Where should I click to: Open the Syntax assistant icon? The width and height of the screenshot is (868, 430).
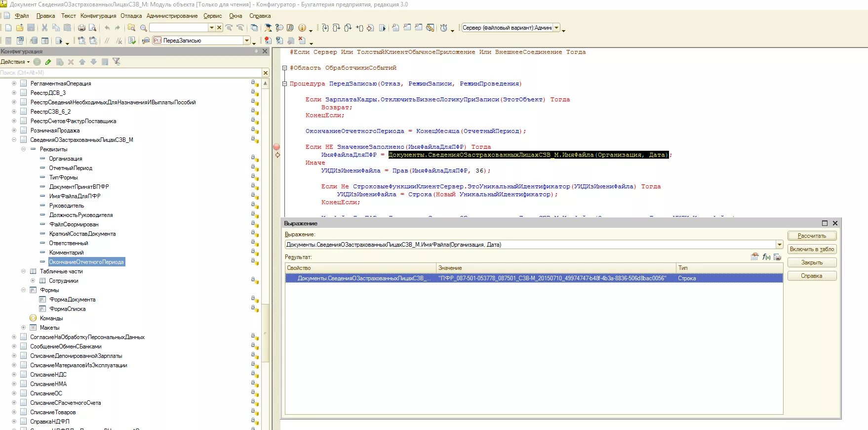tap(268, 28)
